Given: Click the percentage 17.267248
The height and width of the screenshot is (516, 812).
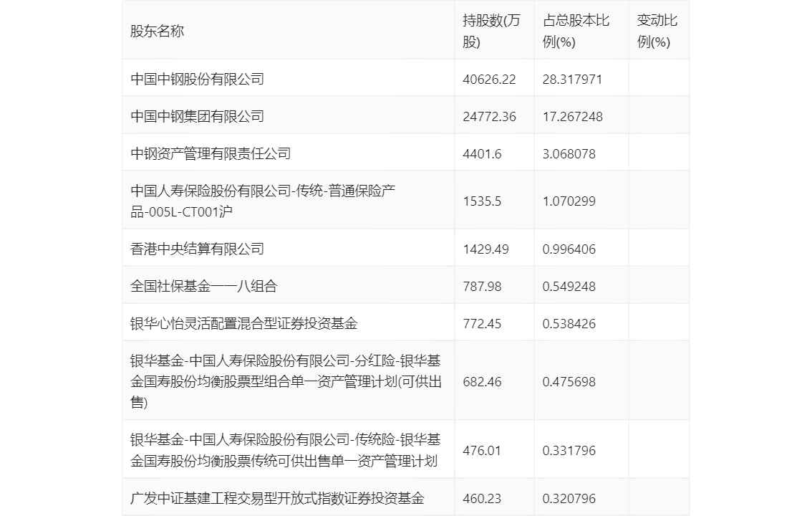Looking at the screenshot, I should tap(572, 117).
